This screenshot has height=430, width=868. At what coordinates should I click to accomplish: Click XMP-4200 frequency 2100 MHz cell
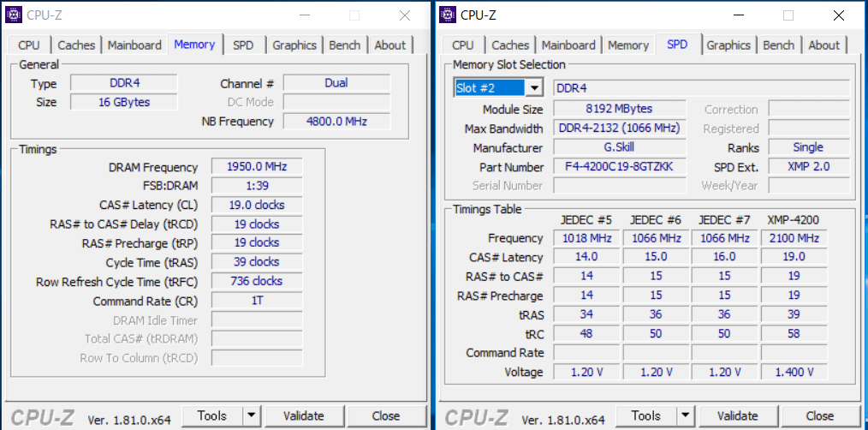pyautogui.click(x=794, y=238)
